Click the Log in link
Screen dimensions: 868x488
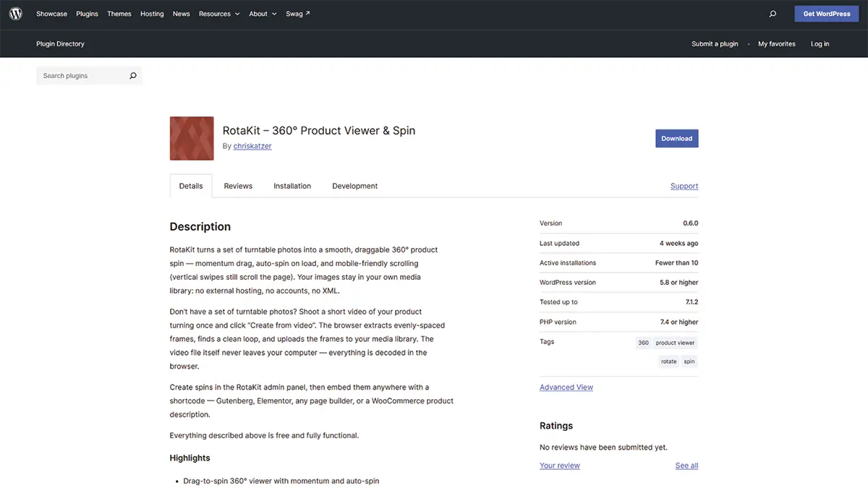click(x=820, y=44)
